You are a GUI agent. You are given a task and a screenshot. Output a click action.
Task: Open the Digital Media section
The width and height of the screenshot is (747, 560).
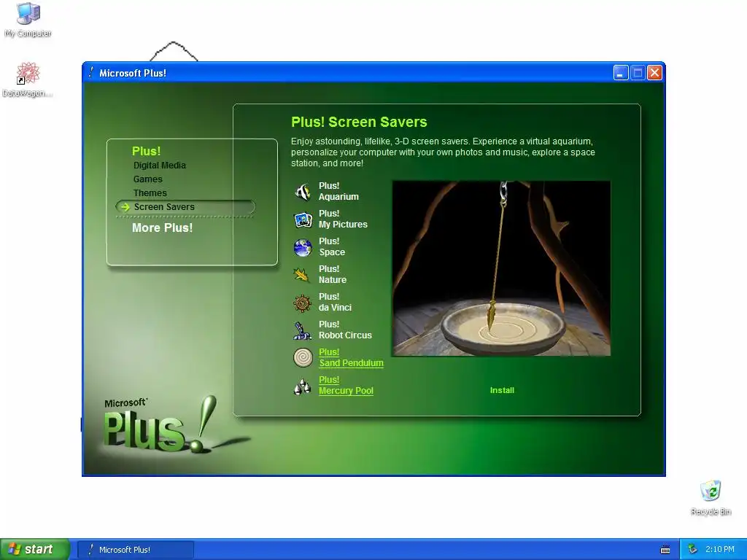click(160, 166)
